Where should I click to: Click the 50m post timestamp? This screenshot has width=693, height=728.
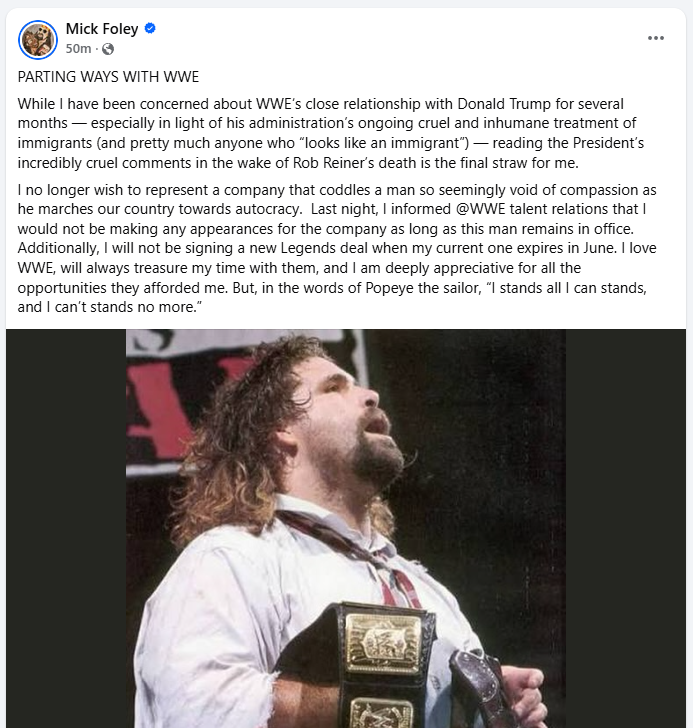(78, 49)
